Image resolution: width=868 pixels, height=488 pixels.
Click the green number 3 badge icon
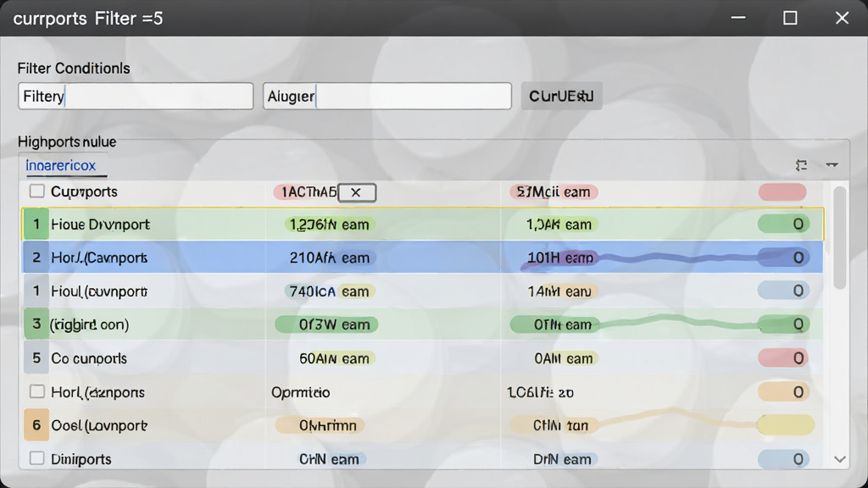click(x=36, y=324)
